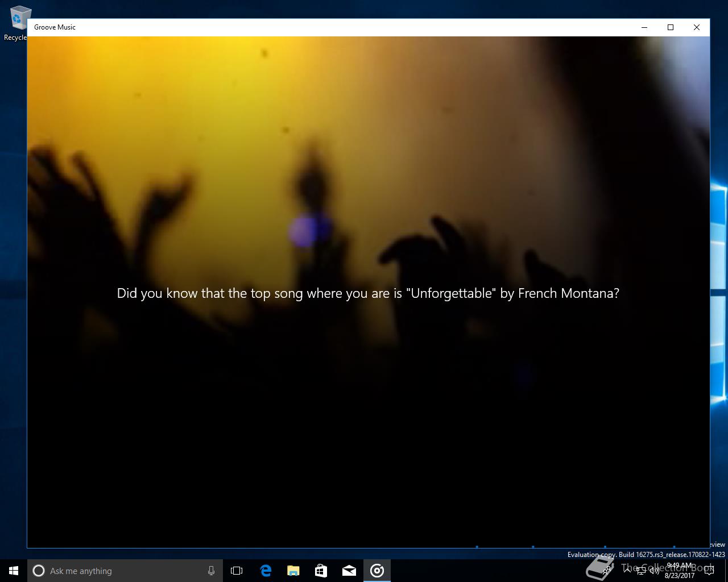Open the Windows Start menu
This screenshot has height=582, width=728.
14,571
